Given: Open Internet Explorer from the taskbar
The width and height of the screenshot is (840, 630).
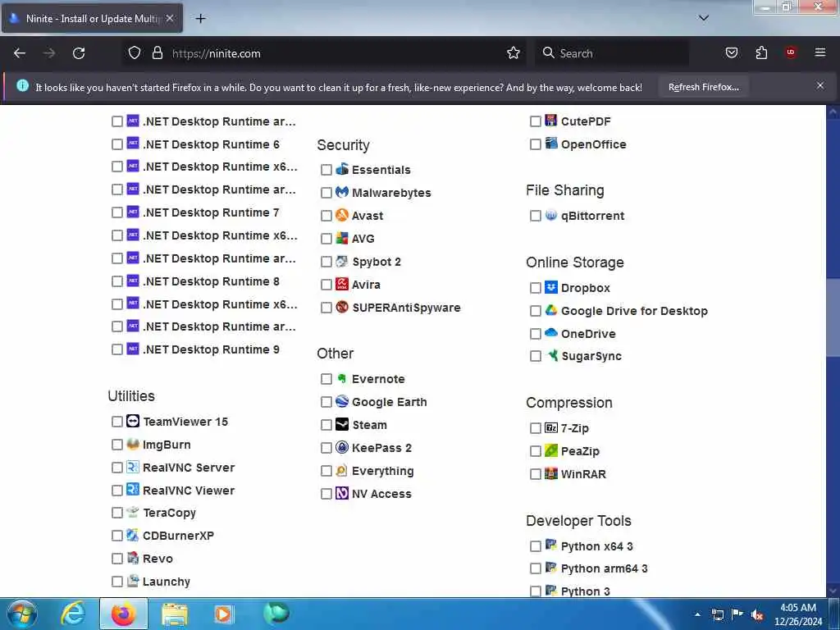Looking at the screenshot, I should click(x=73, y=614).
